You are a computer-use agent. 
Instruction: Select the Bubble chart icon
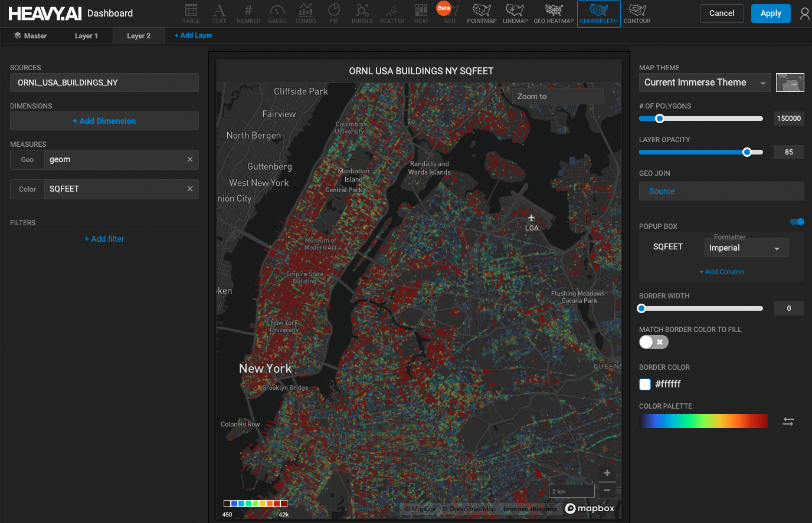click(362, 14)
